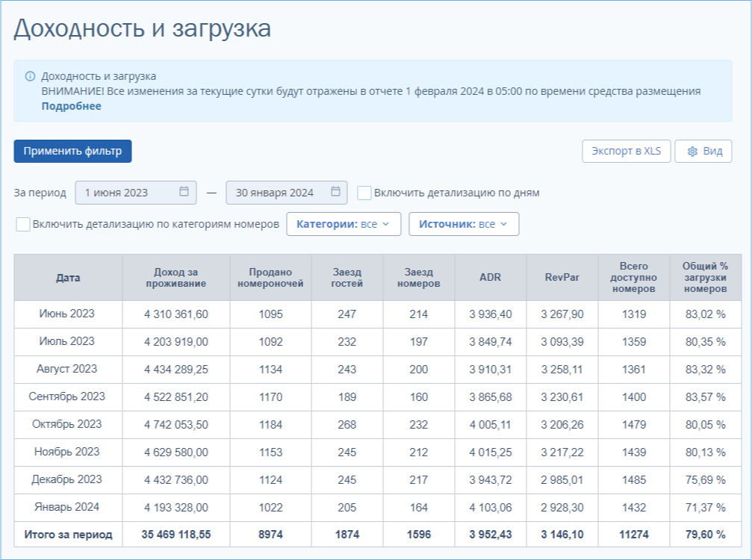Image resolution: width=752 pixels, height=560 pixels.
Task: Click sold nights value 1095
Action: coord(270,314)
